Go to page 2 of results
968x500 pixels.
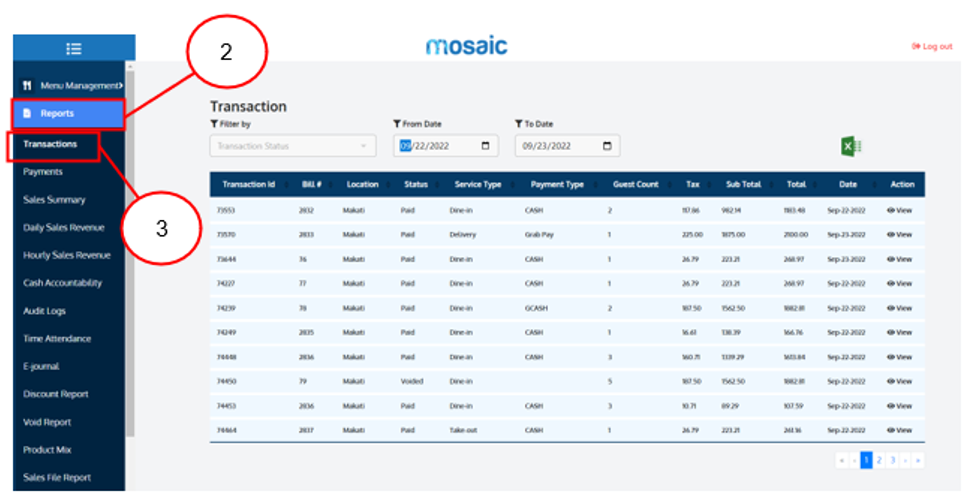[879, 460]
